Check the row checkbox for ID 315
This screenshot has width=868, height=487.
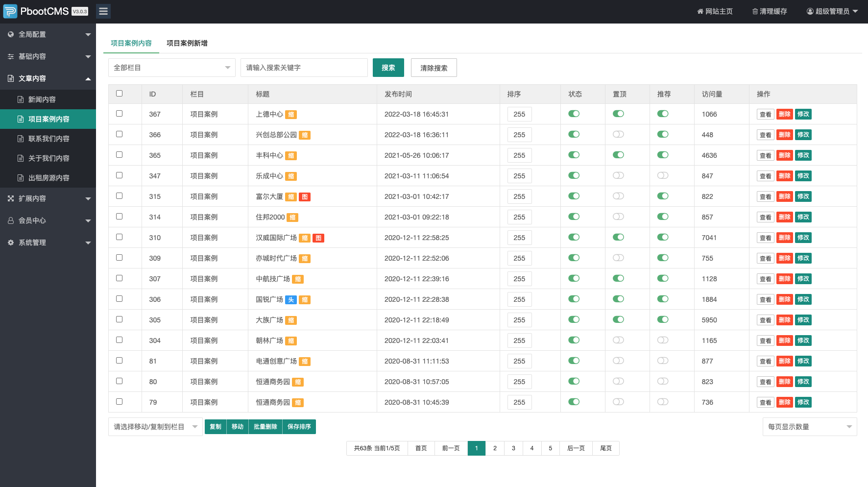119,196
